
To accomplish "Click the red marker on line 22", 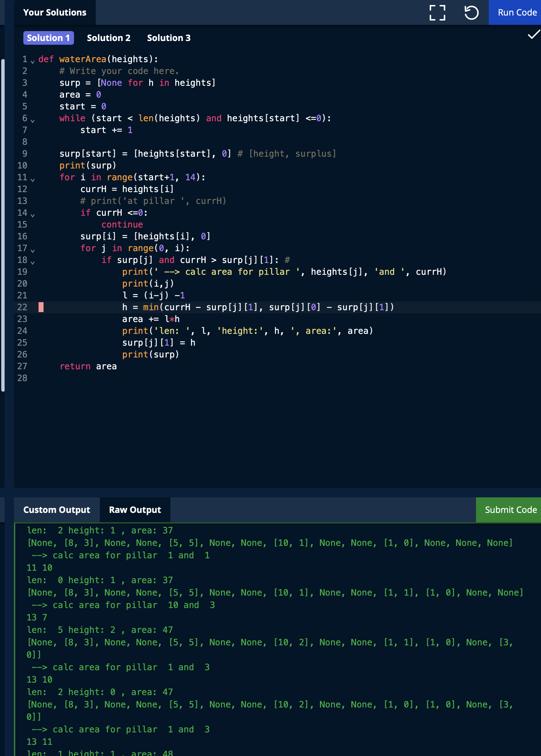I will coord(41,307).
